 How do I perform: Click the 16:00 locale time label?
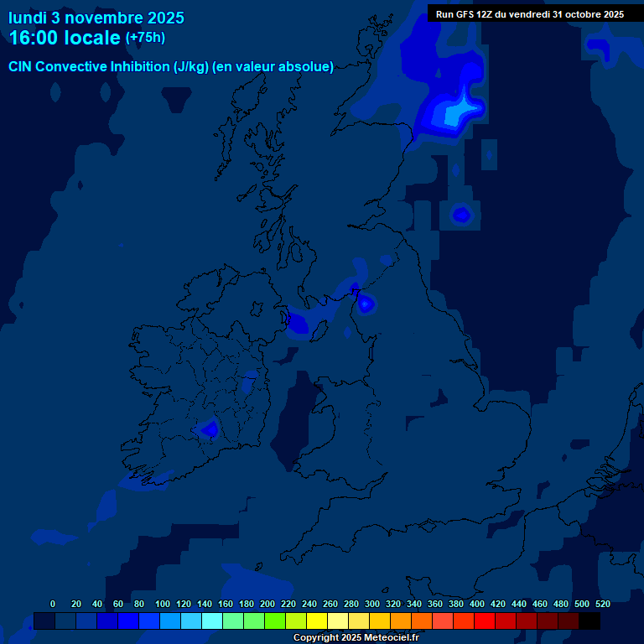[x=65, y=38]
